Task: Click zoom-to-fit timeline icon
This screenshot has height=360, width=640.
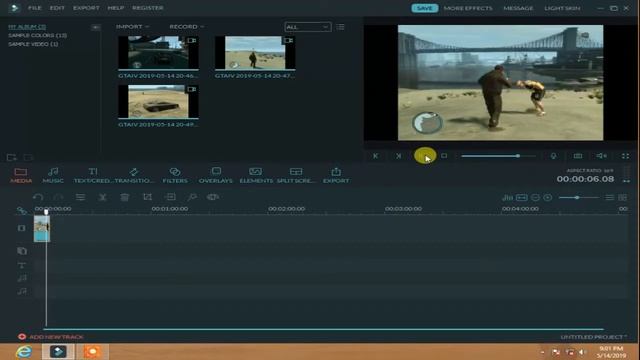Action: pyautogui.click(x=522, y=198)
